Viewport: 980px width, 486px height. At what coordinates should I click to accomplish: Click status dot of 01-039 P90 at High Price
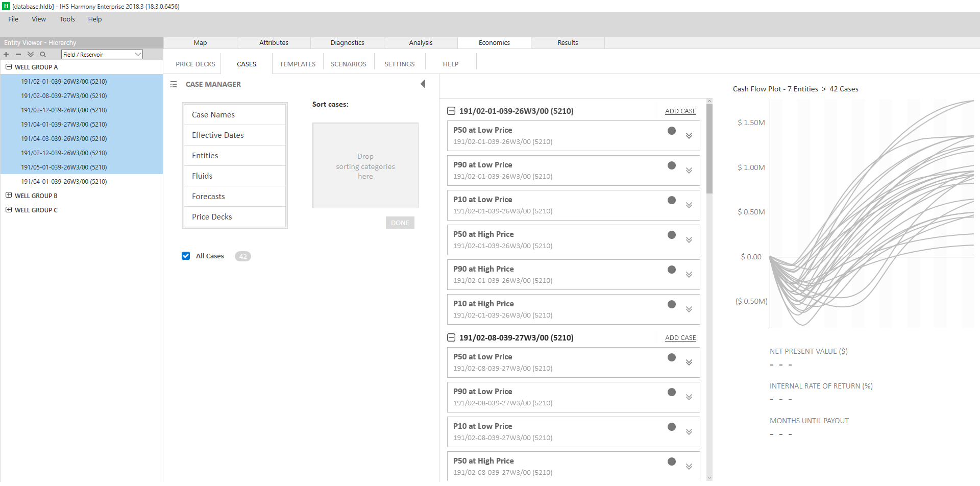pyautogui.click(x=672, y=270)
